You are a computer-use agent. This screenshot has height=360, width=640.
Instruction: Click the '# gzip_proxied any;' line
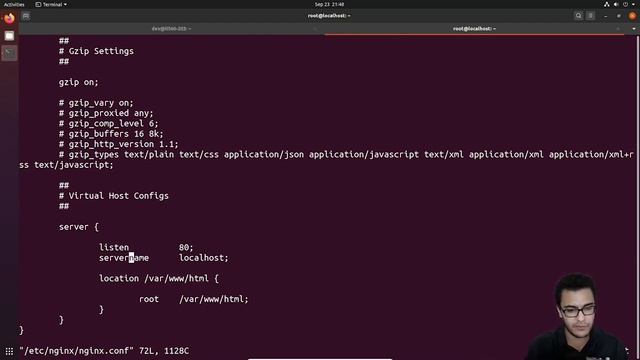pyautogui.click(x=106, y=113)
